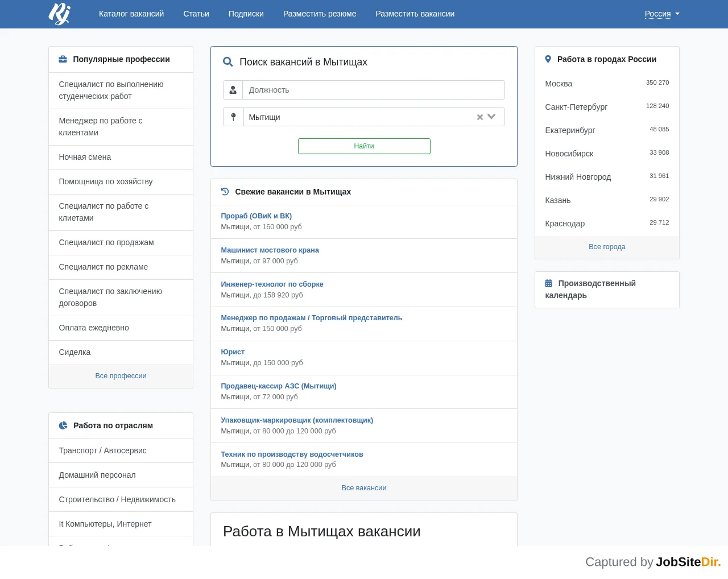Click the briefcase icon by Популярные профессии
Screen dimensions: 728x579
pos(63,59)
